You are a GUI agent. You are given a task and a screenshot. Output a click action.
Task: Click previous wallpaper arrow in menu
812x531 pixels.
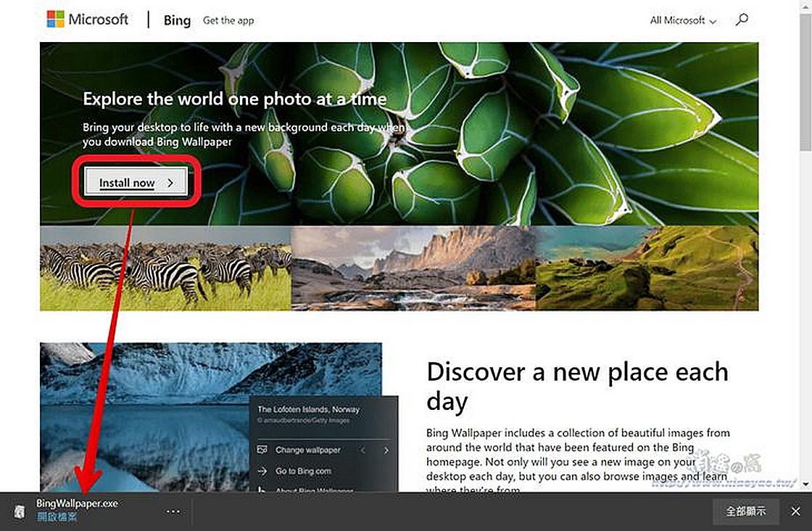pos(363,450)
